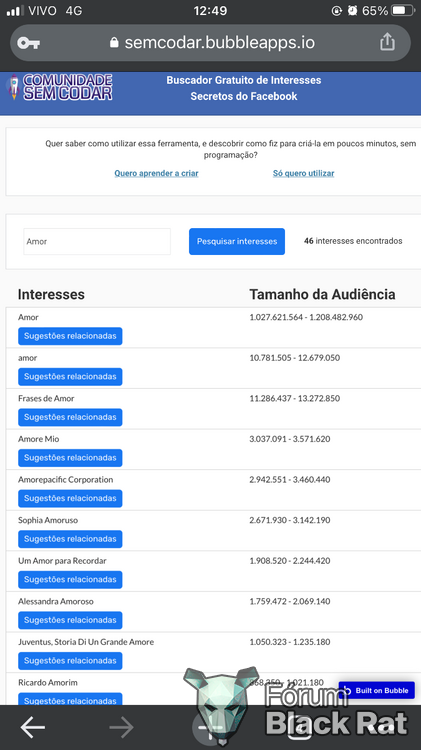Tap the browser back arrow
Viewport: 421px width, 750px height.
click(33, 728)
